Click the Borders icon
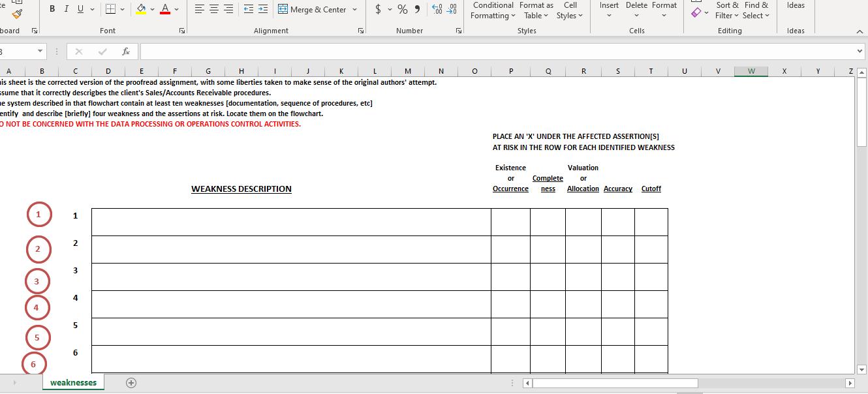The height and width of the screenshot is (394, 868). point(110,9)
